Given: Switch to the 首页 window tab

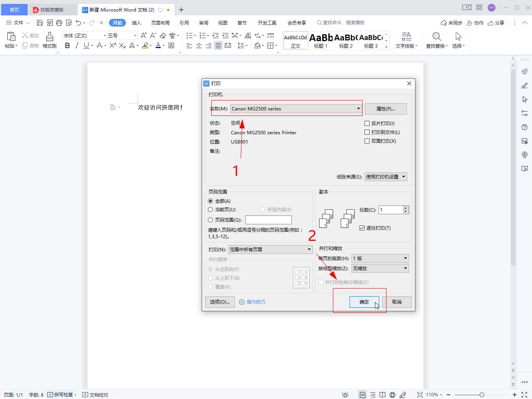Looking at the screenshot, I should 14,10.
